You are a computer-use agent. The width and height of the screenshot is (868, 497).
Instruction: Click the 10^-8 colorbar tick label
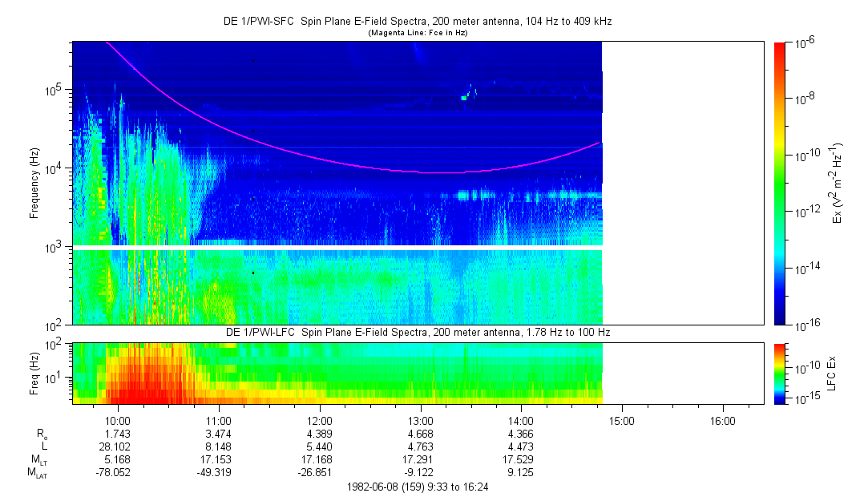coord(805,99)
